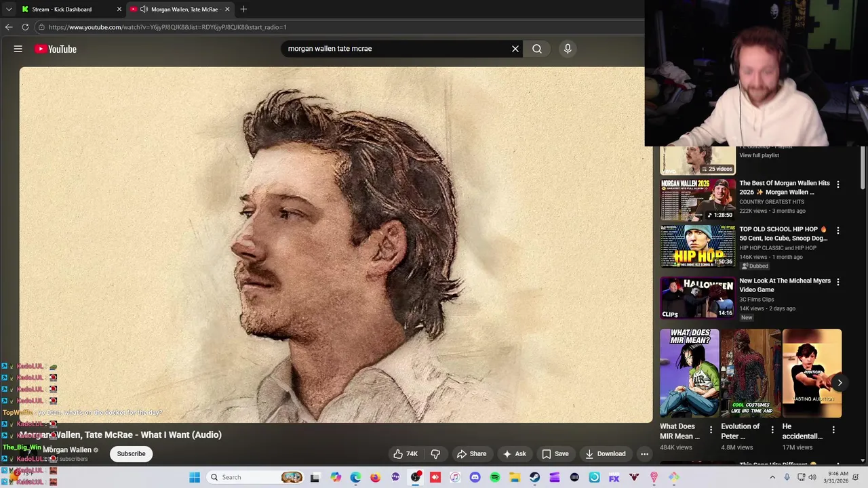The width and height of the screenshot is (868, 488).
Task: Click the sidebar scrollbar on the right
Action: coord(863,168)
